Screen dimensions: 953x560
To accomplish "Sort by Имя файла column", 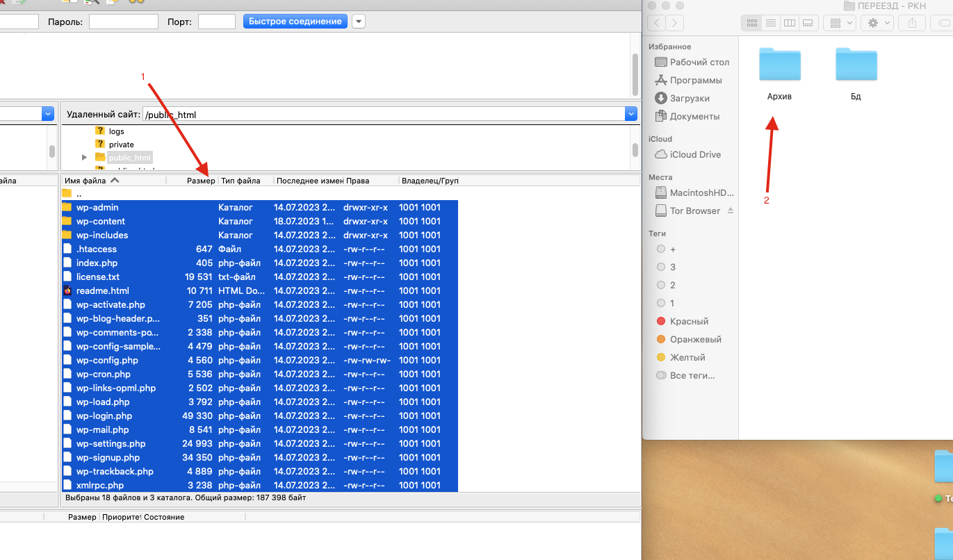I will point(114,181).
